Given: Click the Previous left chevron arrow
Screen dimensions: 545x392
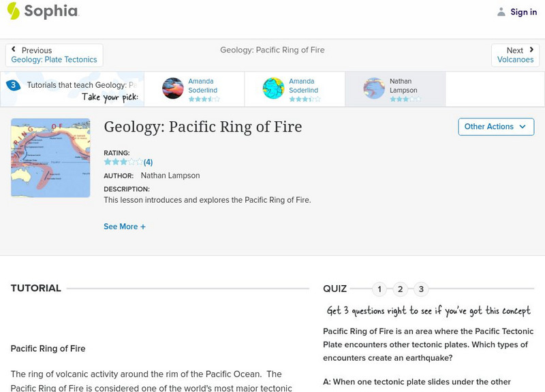Looking at the screenshot, I should click(14, 50).
